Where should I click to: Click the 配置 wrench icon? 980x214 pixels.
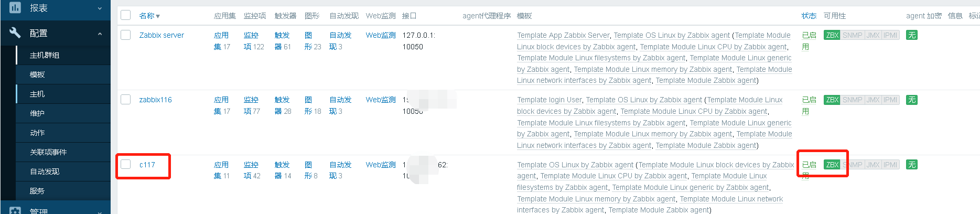pos(15,33)
